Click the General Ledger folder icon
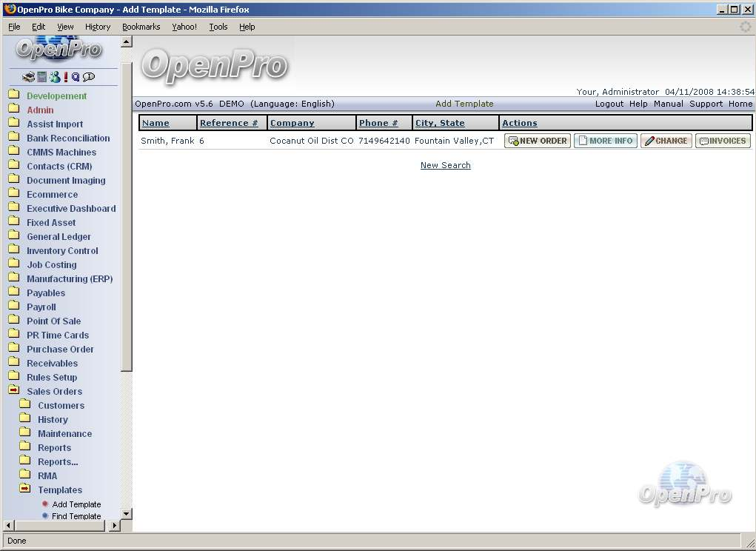 click(13, 236)
